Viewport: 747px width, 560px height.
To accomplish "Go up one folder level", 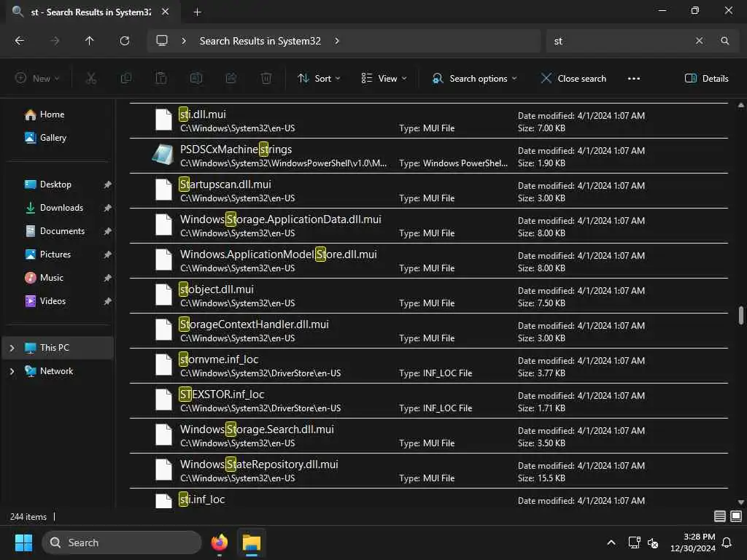I will coord(89,41).
